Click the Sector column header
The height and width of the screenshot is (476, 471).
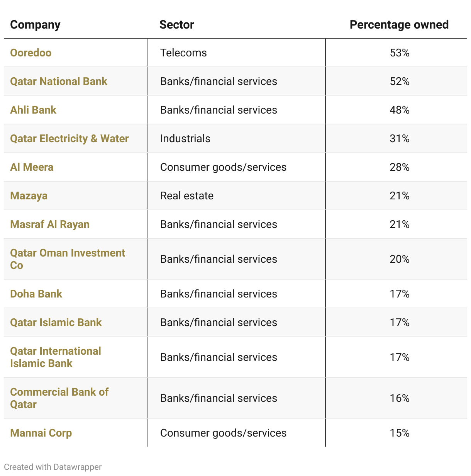click(x=176, y=25)
